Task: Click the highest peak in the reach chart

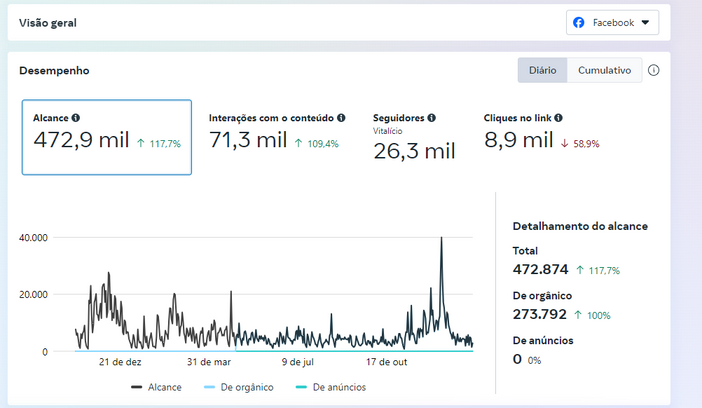Action: tap(441, 238)
